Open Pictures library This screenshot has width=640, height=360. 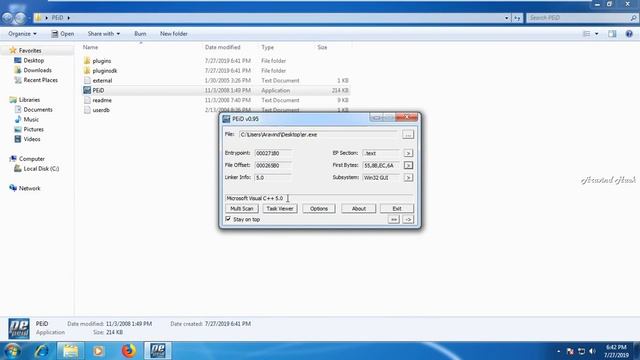(33, 129)
